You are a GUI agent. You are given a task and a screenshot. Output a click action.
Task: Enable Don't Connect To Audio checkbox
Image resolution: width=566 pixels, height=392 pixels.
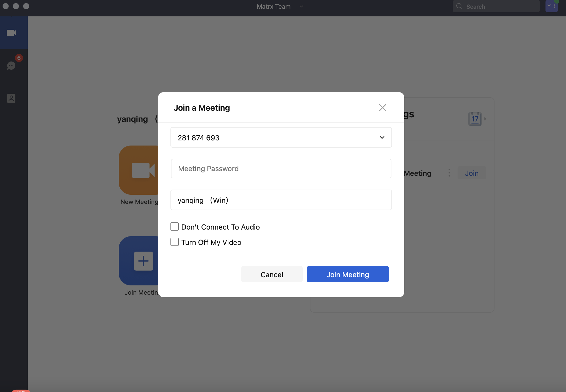tap(175, 227)
